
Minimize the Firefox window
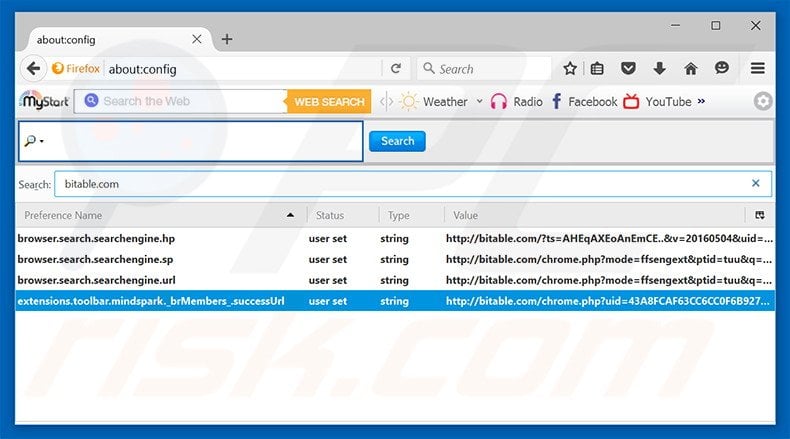click(676, 25)
